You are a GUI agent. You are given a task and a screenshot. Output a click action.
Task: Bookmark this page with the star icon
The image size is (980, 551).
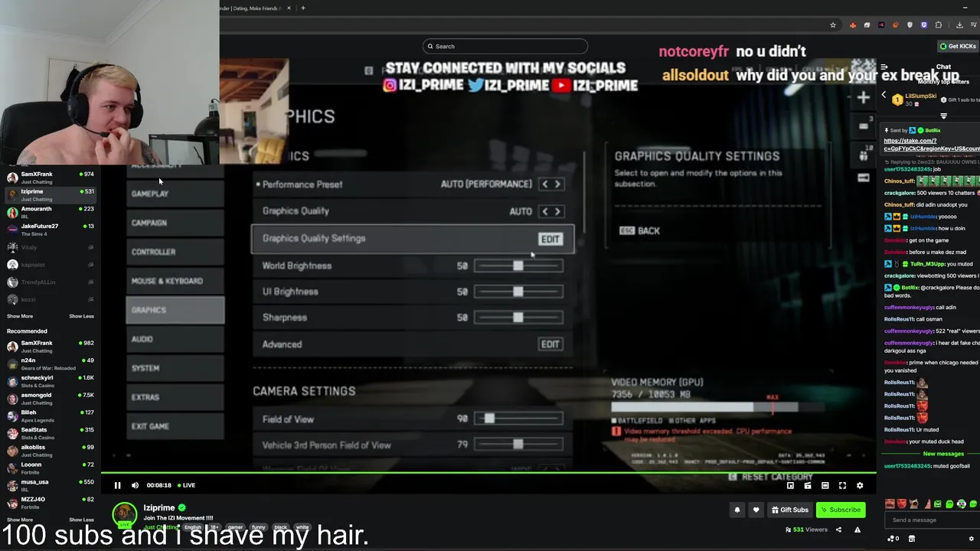pyautogui.click(x=833, y=25)
